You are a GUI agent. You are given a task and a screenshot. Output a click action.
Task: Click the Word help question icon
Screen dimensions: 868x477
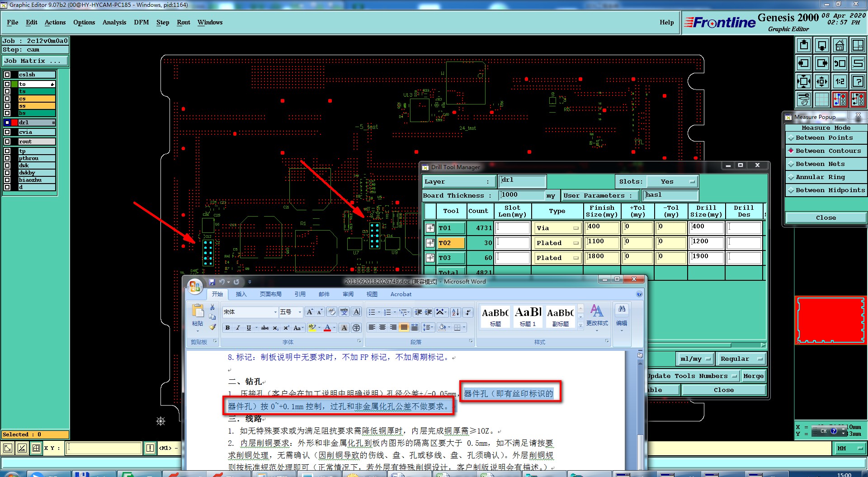pos(639,294)
